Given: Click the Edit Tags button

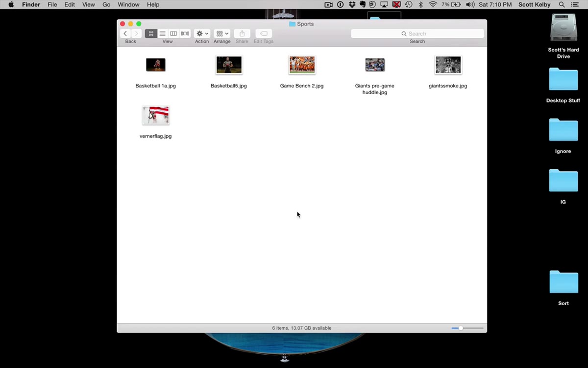Looking at the screenshot, I should [x=264, y=33].
